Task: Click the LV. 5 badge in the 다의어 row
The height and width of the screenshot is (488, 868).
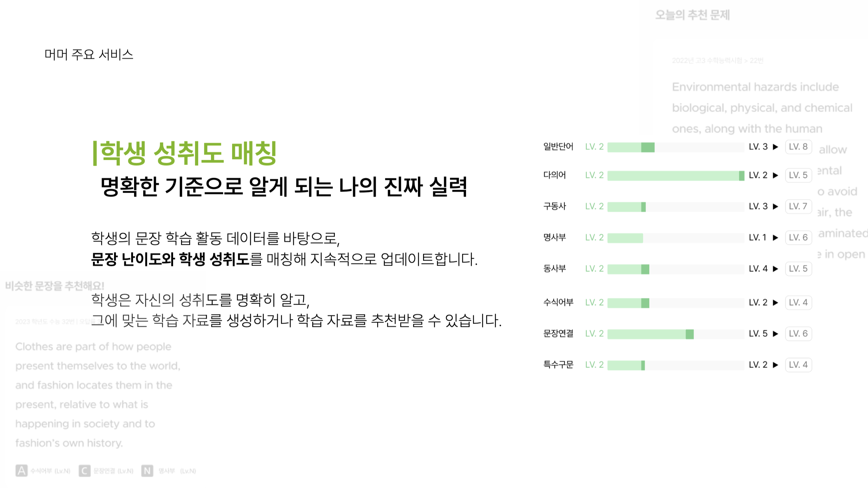Action: coord(798,175)
